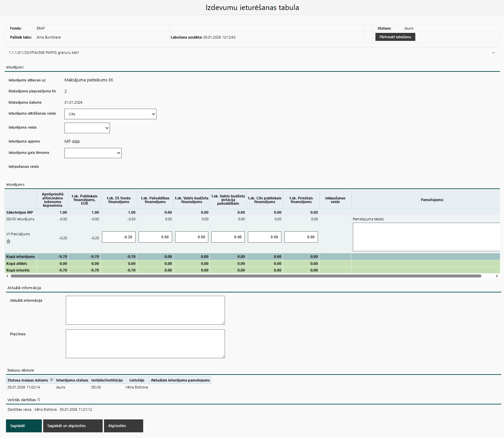This screenshot has width=504, height=438.
Task: Click the ES fonda finansējums input field
Action: (x=119, y=237)
